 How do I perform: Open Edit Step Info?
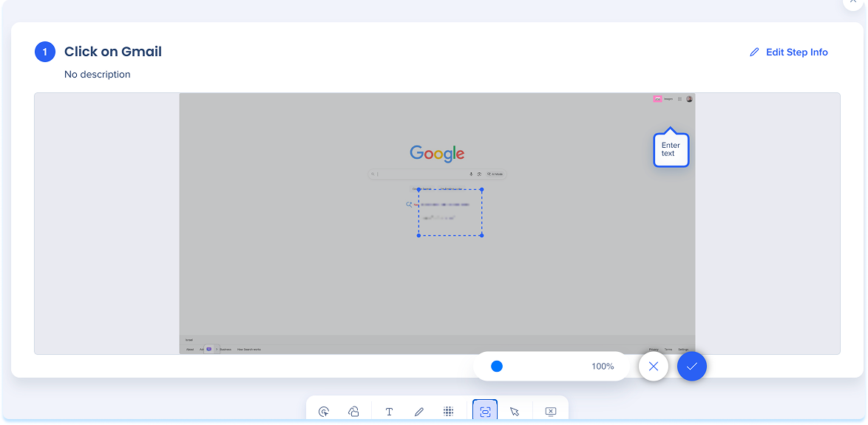click(789, 52)
